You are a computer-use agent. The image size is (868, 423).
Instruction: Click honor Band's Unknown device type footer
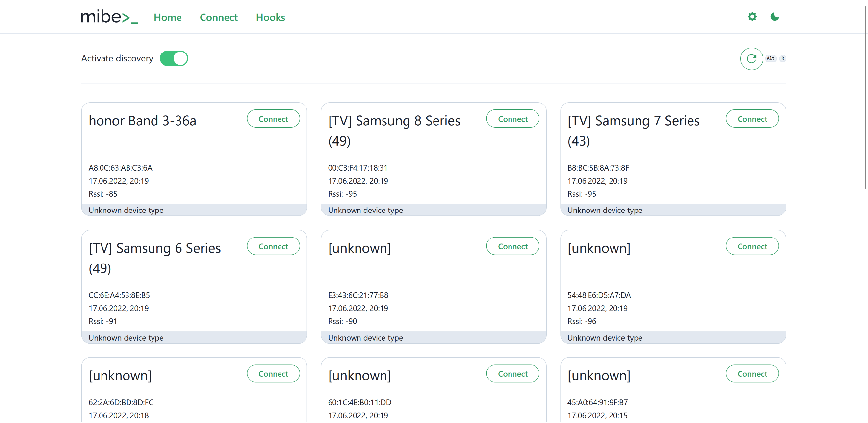(x=194, y=210)
